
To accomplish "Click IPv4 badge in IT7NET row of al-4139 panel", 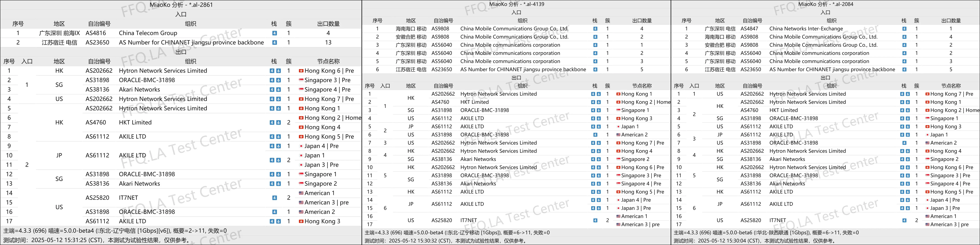I will (595, 220).
